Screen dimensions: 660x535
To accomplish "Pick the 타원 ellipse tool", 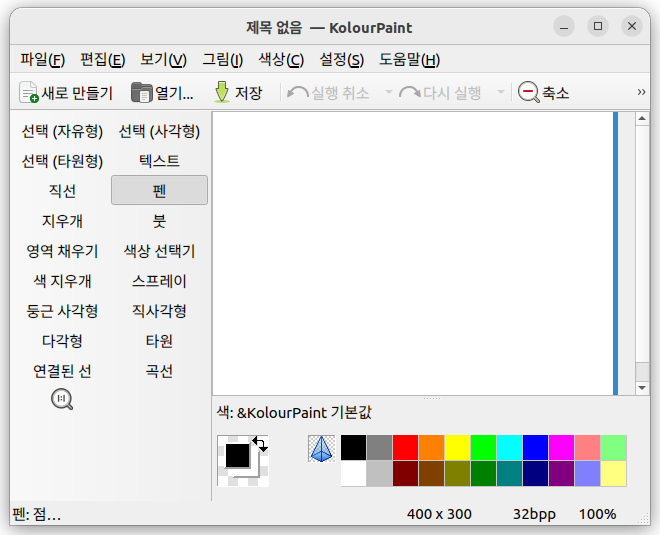I will tap(159, 341).
